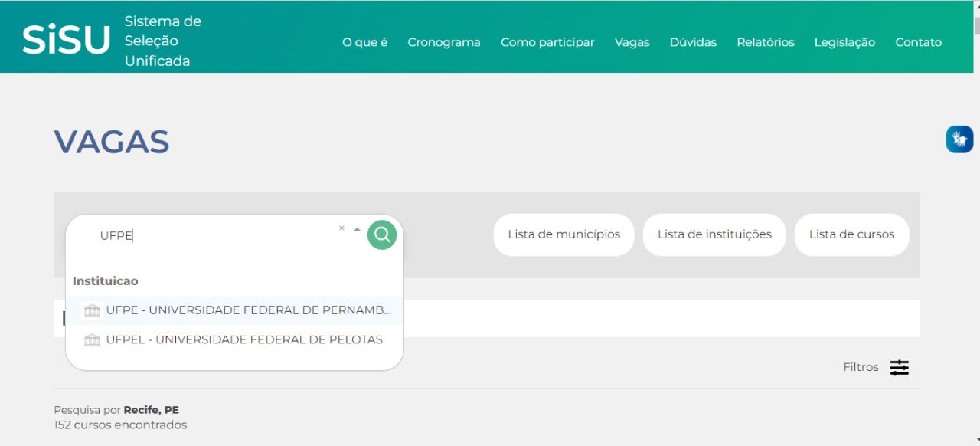Click the Sistema de Seleção Unificada title
This screenshot has width=980, height=446.
(163, 41)
